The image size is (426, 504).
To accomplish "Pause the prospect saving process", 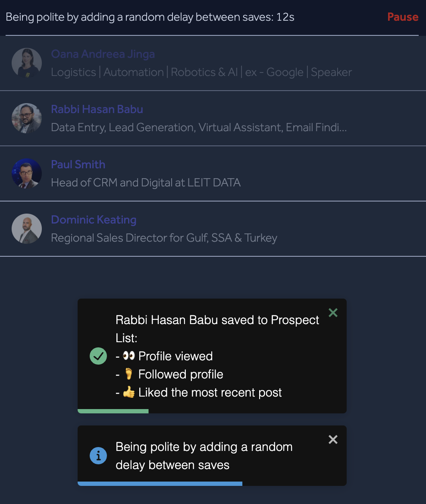I will click(403, 17).
